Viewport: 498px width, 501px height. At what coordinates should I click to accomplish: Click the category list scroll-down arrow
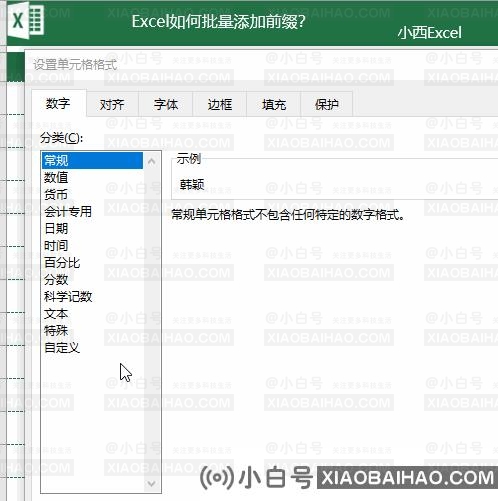point(152,483)
